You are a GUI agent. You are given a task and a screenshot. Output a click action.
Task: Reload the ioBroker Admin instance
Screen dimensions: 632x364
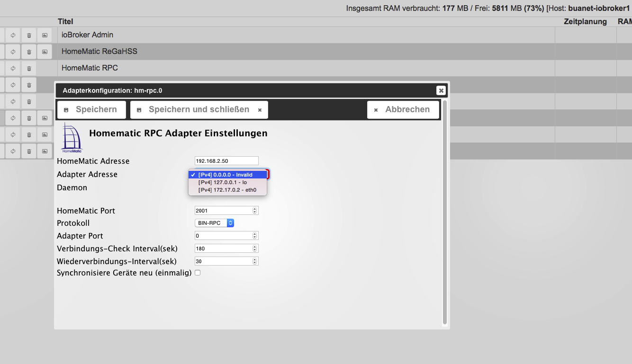point(13,35)
